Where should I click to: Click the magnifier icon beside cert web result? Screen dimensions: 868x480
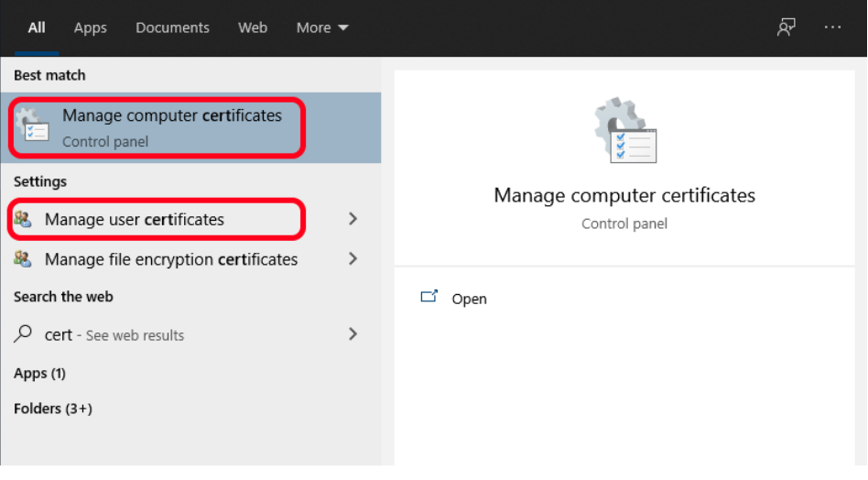click(24, 334)
